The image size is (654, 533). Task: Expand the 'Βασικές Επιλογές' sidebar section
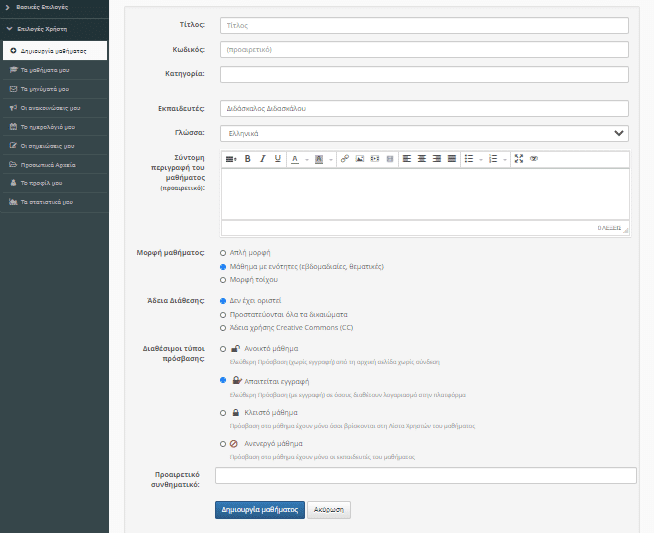click(40, 8)
